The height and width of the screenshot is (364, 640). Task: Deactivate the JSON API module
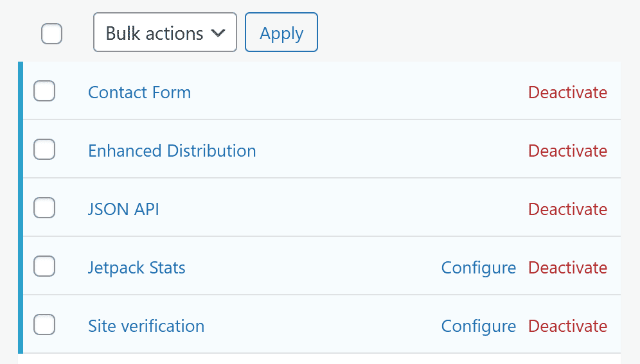(x=568, y=209)
